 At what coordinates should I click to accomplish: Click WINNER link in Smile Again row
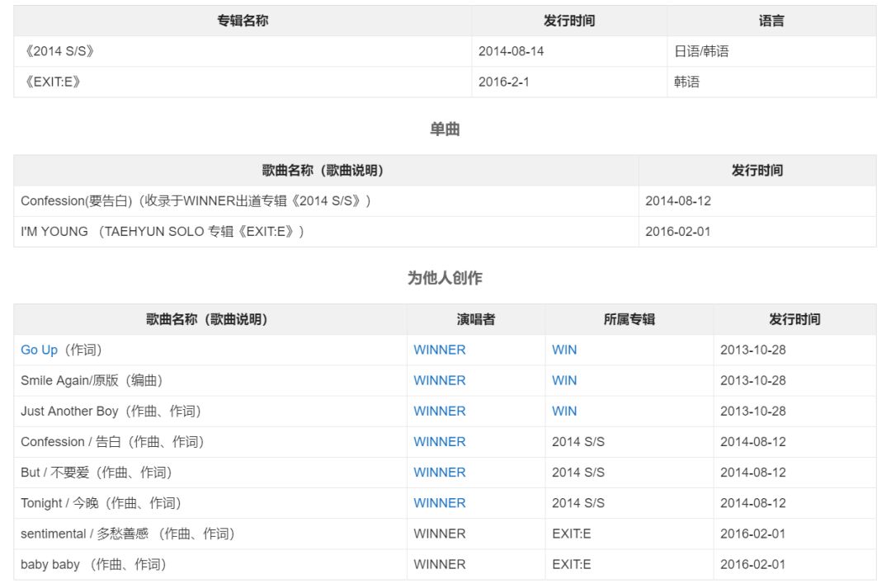(x=439, y=381)
